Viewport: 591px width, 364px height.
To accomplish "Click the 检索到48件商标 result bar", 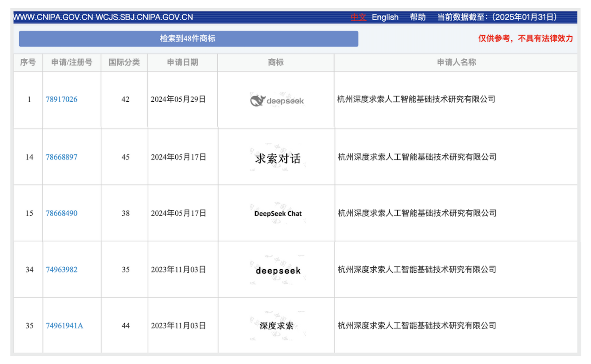I will coord(188,38).
